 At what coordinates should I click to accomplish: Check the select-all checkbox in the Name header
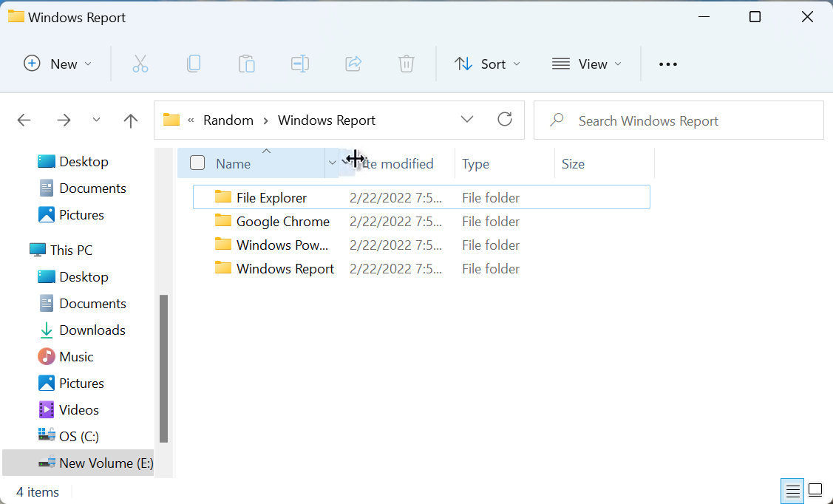pyautogui.click(x=197, y=163)
